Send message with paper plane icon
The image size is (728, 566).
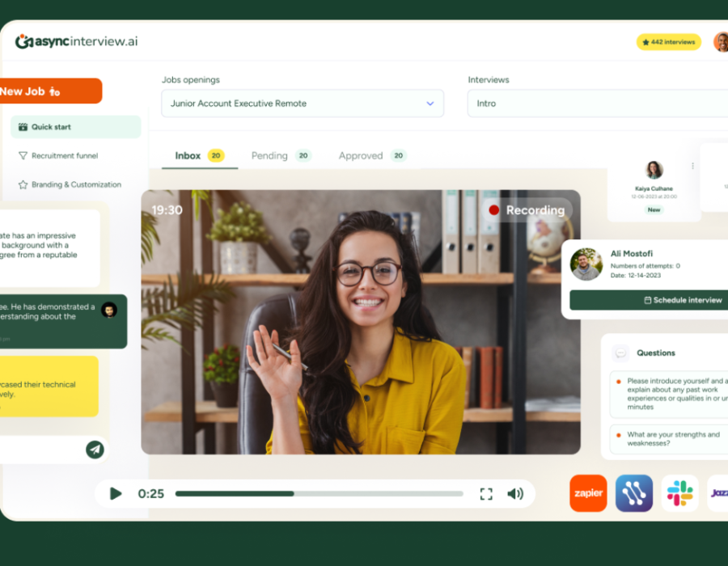pos(95,450)
